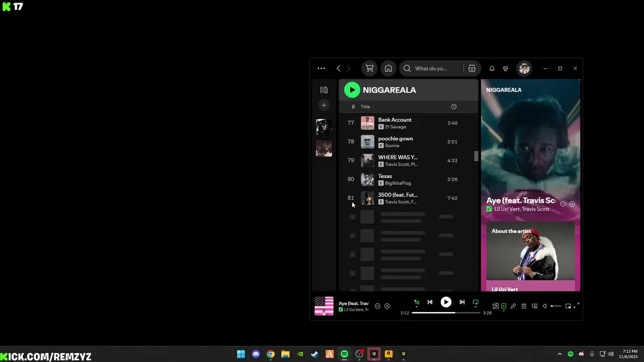The width and height of the screenshot is (644, 362).
Task: Click minus icon in Now Playing panel
Action: pyautogui.click(x=563, y=204)
